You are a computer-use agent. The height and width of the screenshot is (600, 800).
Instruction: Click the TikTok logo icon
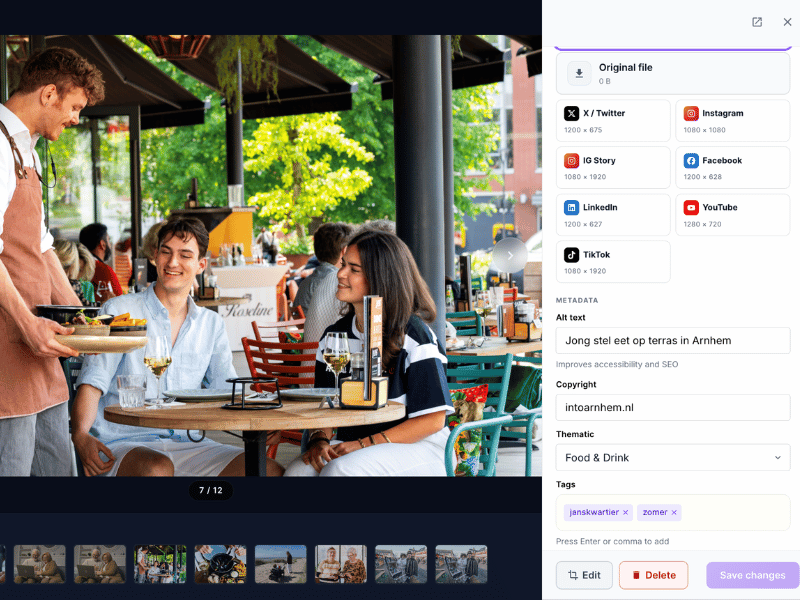pos(571,255)
